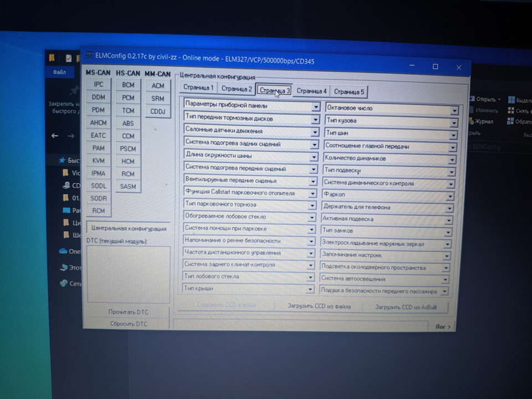Open the TCM module
This screenshot has height=399, width=532.
128,111
